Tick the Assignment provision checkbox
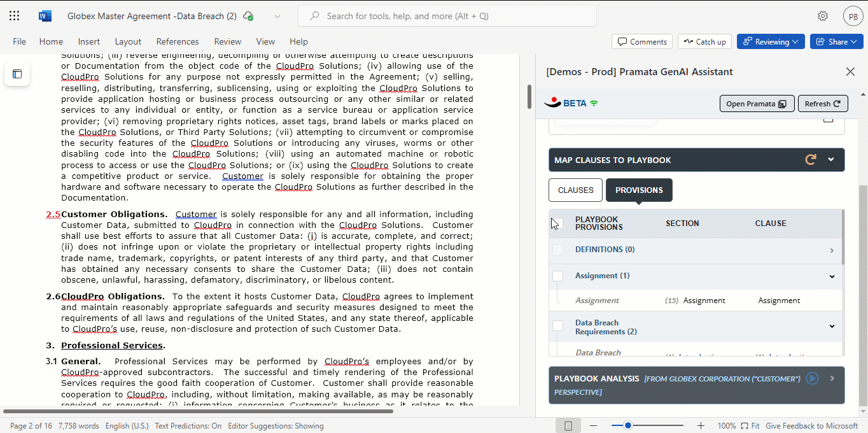This screenshot has height=433, width=868. point(558,276)
